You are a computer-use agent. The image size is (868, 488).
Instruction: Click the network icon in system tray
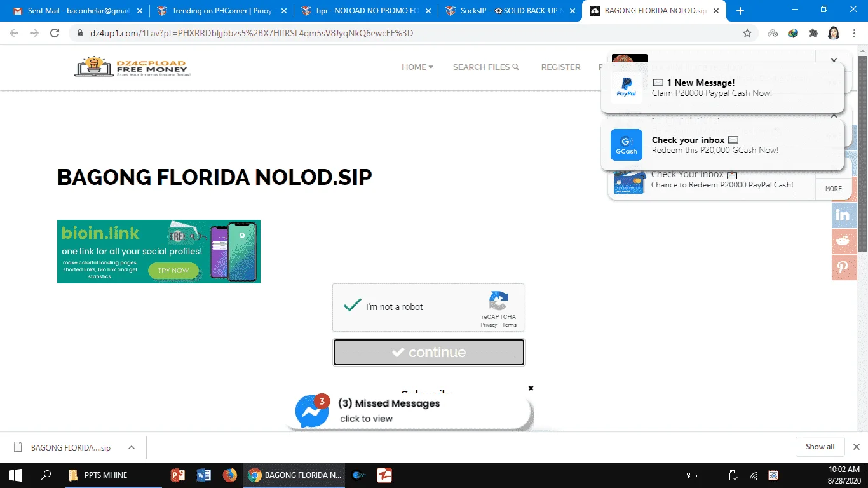754,475
